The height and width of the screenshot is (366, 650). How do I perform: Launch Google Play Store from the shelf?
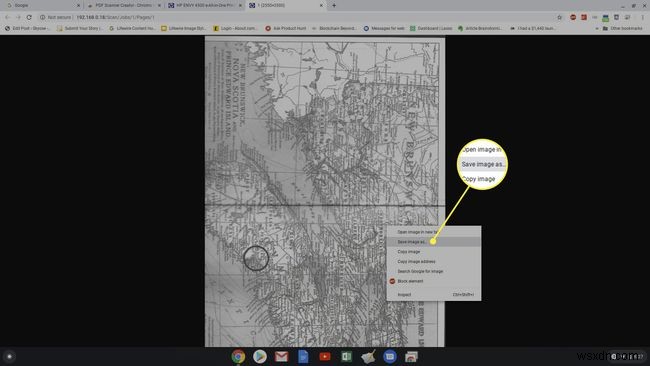260,356
